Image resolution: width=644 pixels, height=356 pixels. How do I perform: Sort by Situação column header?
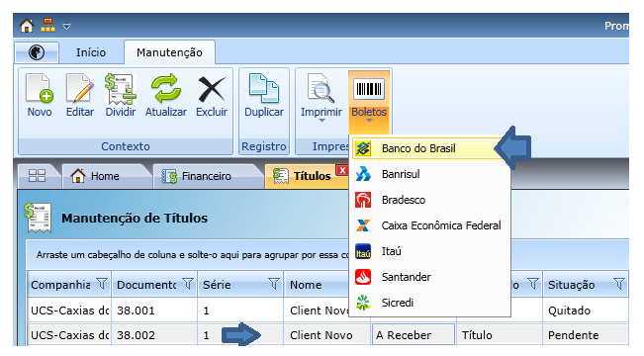(x=572, y=285)
